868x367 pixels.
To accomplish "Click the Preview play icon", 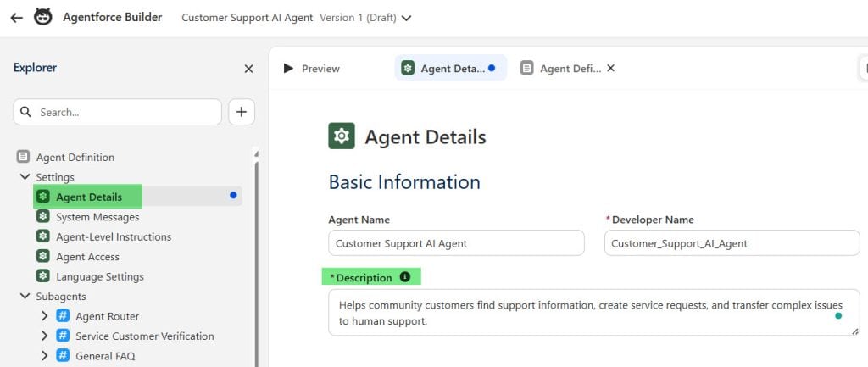I will point(288,68).
